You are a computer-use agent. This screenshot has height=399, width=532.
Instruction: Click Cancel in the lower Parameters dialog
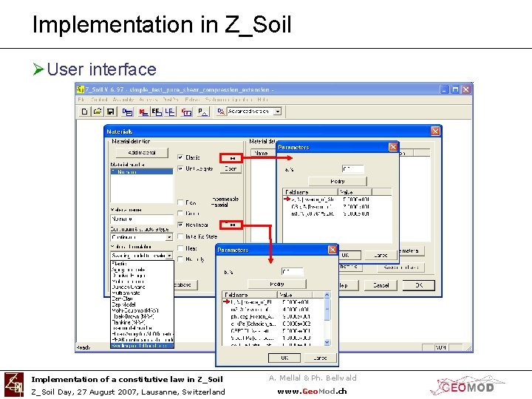(x=320, y=358)
